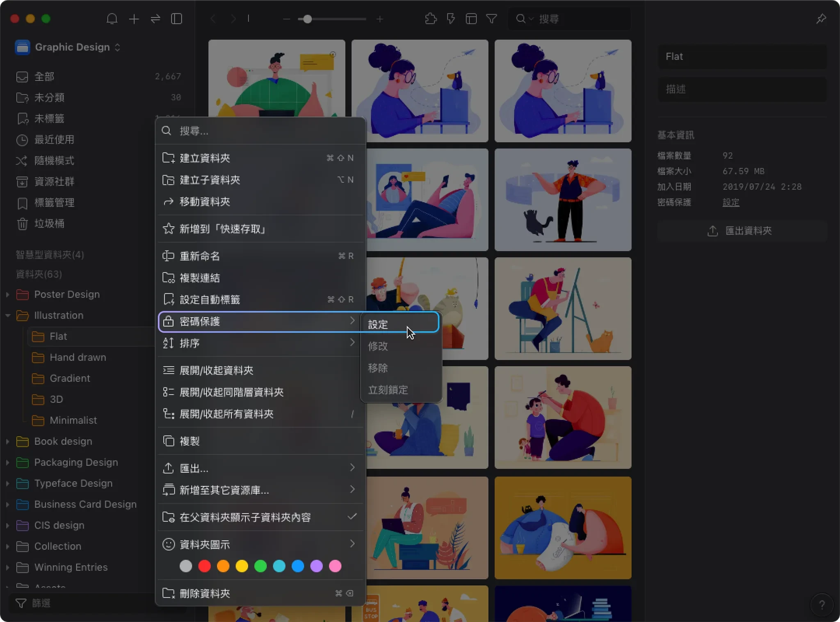Click the thumbnail size slider knob
The image size is (840, 622).
tap(307, 19)
